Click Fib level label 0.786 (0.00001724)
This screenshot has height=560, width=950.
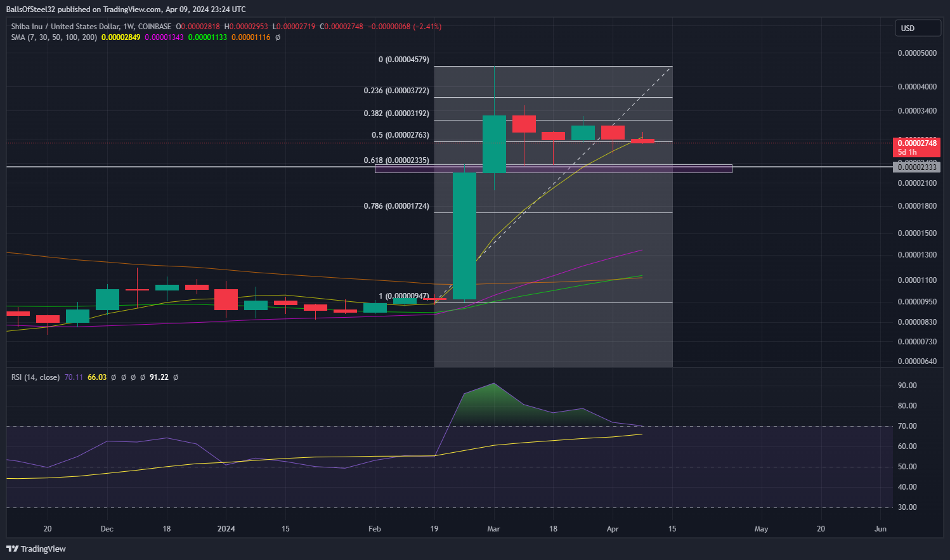[396, 206]
